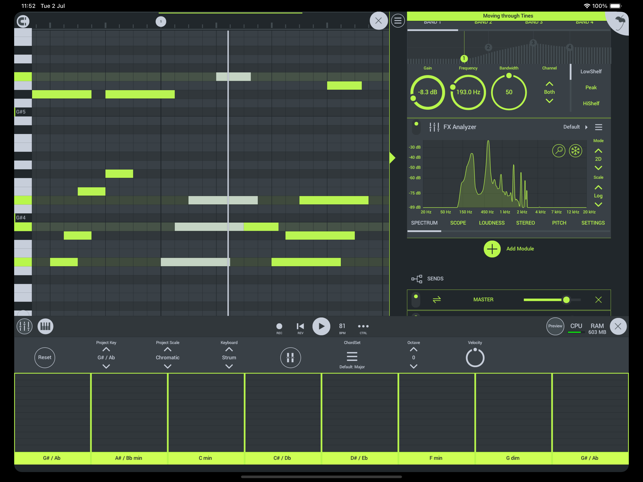This screenshot has width=643, height=482.
Task: Expand the side panel arrow handle
Action: click(392, 158)
